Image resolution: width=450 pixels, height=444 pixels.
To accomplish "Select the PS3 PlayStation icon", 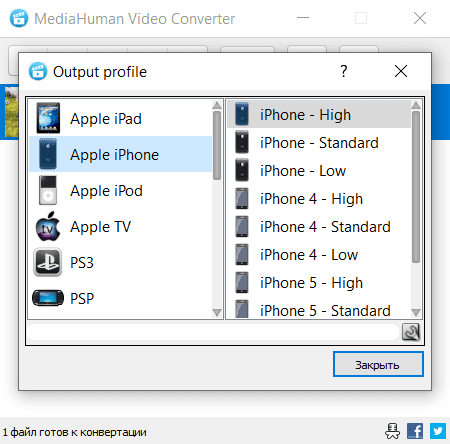I will point(48,262).
